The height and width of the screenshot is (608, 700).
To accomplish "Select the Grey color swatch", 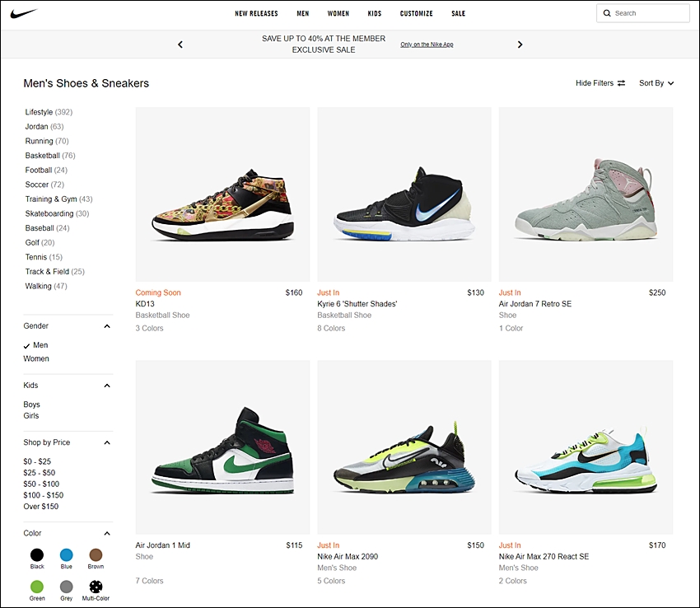I will tap(67, 587).
